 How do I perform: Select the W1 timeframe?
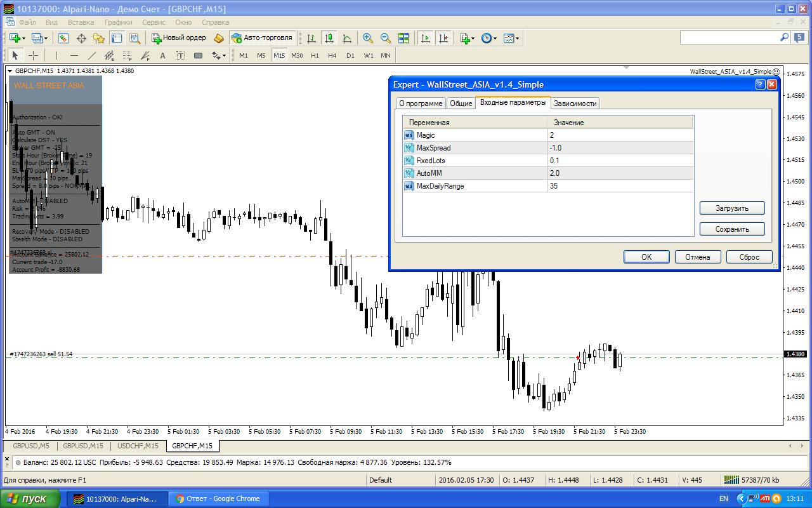pos(369,55)
